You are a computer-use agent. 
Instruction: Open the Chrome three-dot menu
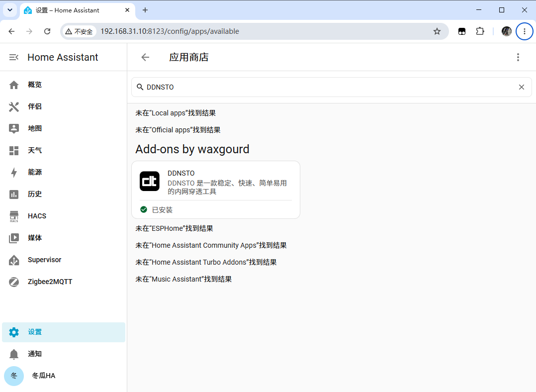click(x=525, y=31)
